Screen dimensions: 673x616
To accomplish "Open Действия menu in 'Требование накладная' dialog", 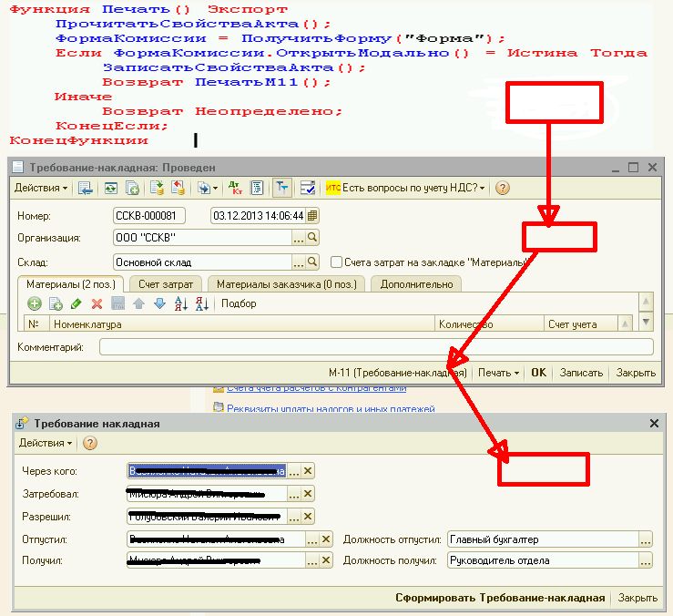I will point(46,443).
